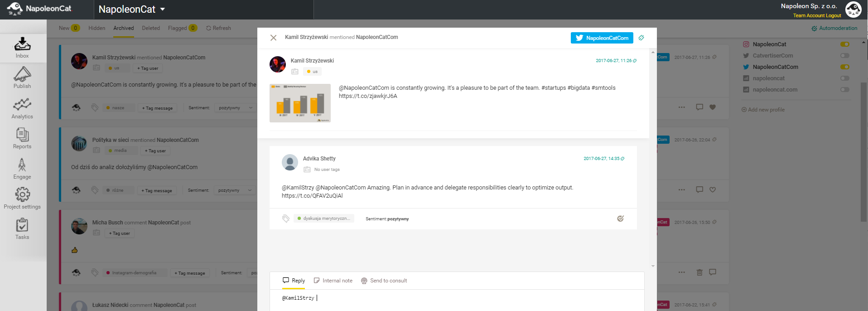Image resolution: width=868 pixels, height=311 pixels.
Task: Click '+ Tag user' on Micha Busch message
Action: tap(119, 233)
